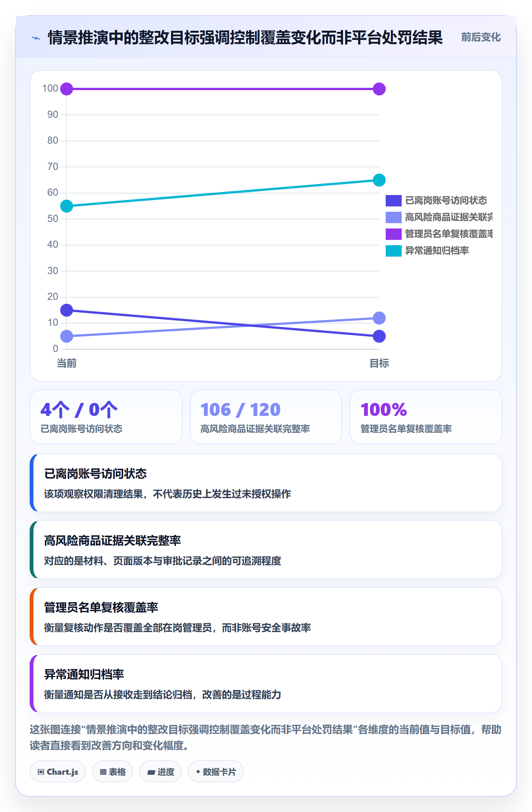Open the 高风险商品证据关联完整率 description row
Image resolution: width=532 pixels, height=812 pixels.
266,550
